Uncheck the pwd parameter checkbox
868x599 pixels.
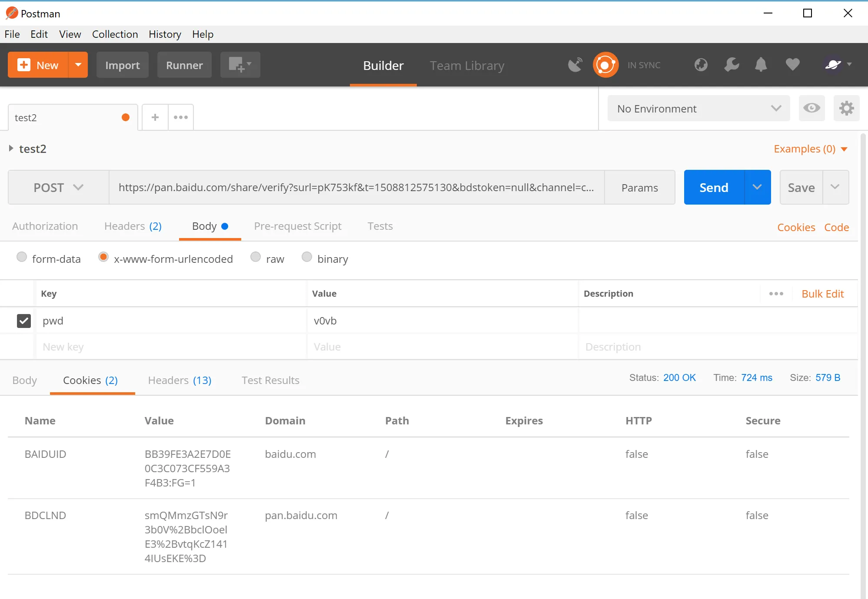click(x=24, y=321)
